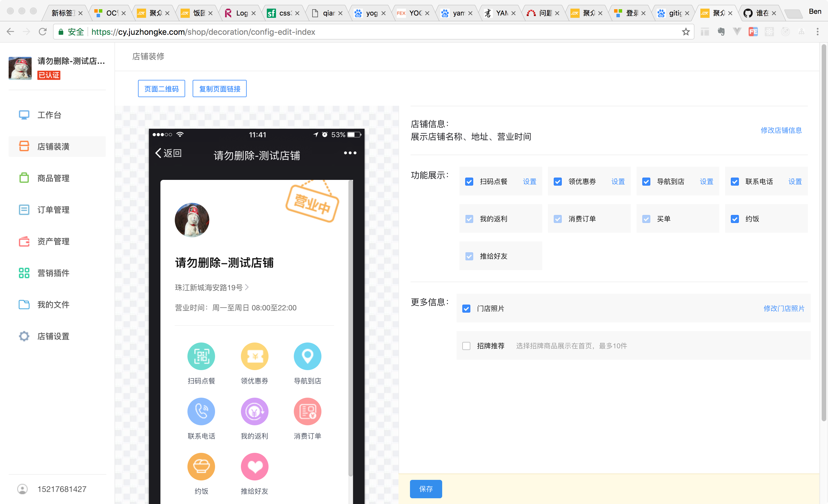The image size is (828, 504).
Task: Toggle the 领优惠券 checkbox
Action: click(557, 182)
